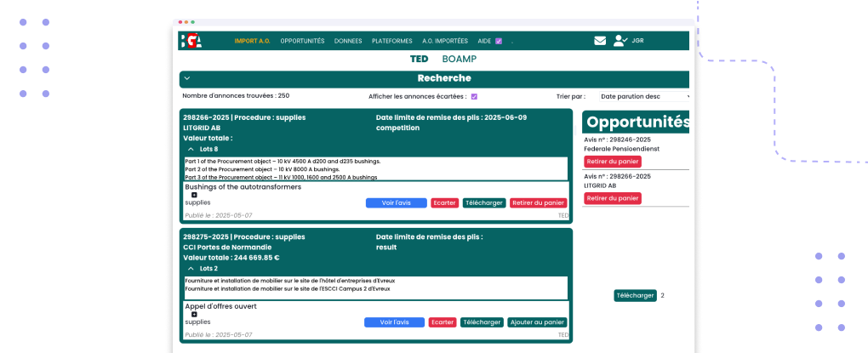Switch to TED tab

click(x=419, y=59)
